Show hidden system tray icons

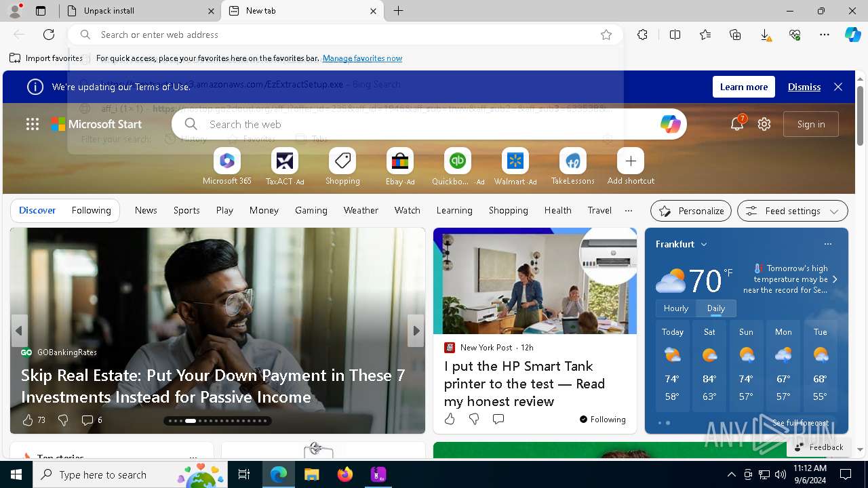731,474
